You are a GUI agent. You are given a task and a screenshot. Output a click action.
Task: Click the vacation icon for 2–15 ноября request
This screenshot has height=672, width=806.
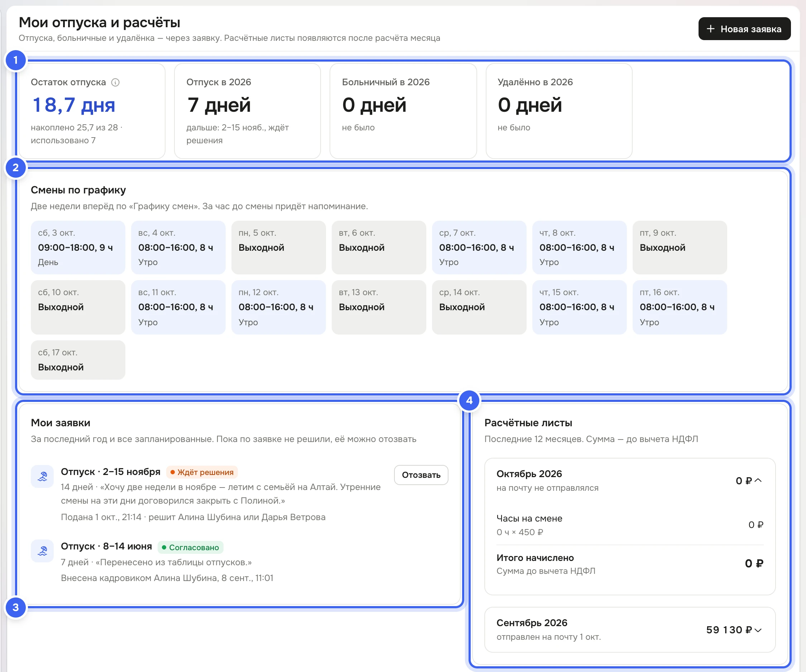point(42,476)
